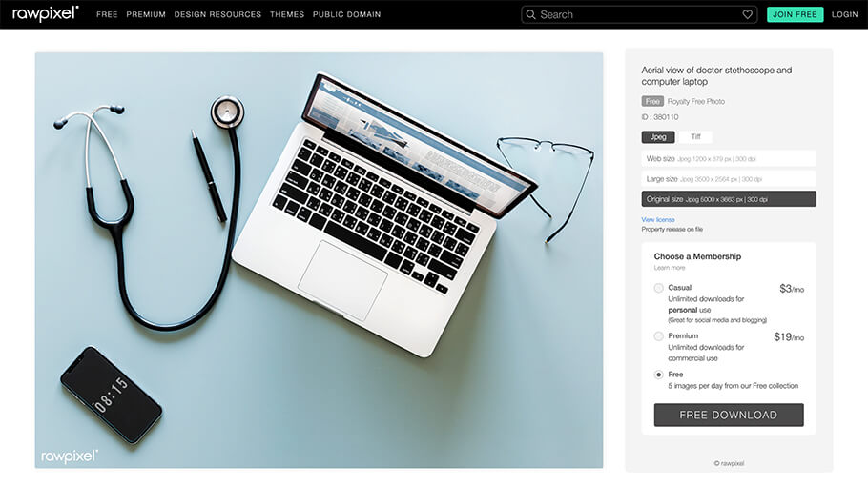Open favorites via the heart icon

[747, 14]
